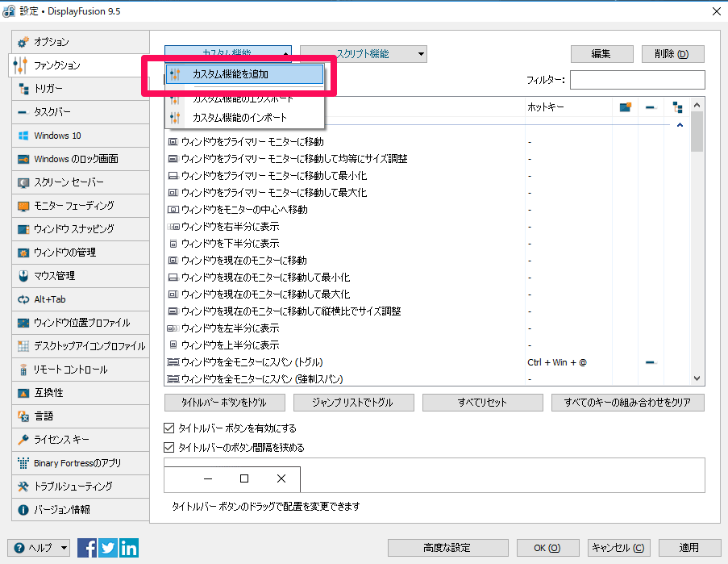728x564 pixels.
Task: Open the 互換性 sidebar icon
Action: point(23,393)
